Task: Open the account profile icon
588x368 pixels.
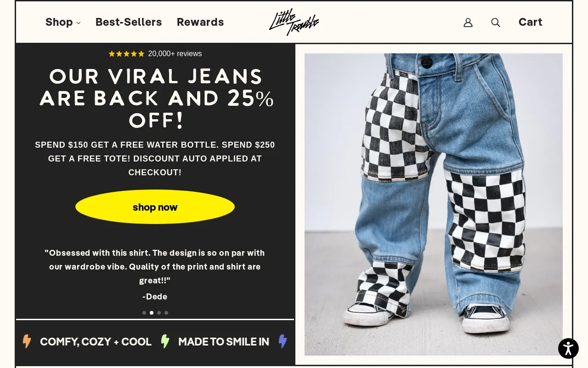Action: 468,23
